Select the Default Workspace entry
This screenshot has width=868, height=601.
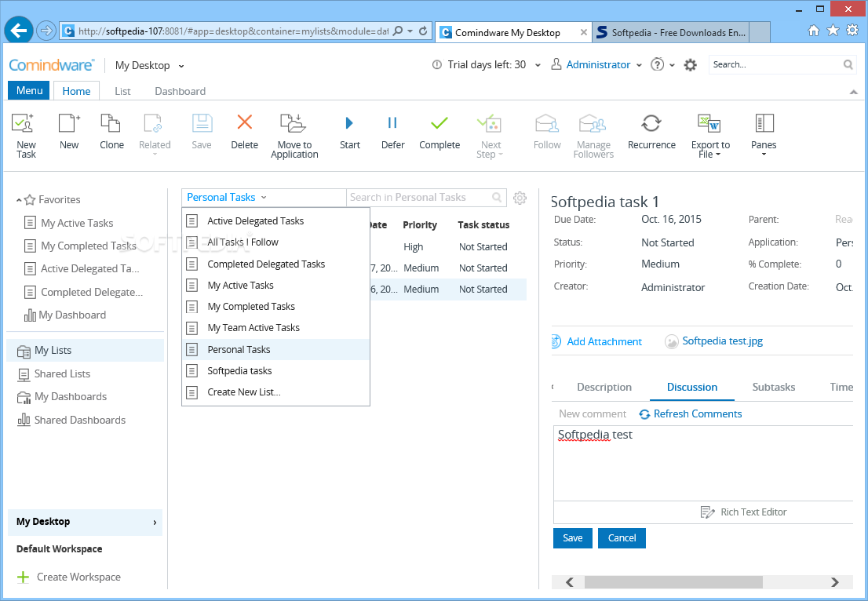tap(59, 549)
